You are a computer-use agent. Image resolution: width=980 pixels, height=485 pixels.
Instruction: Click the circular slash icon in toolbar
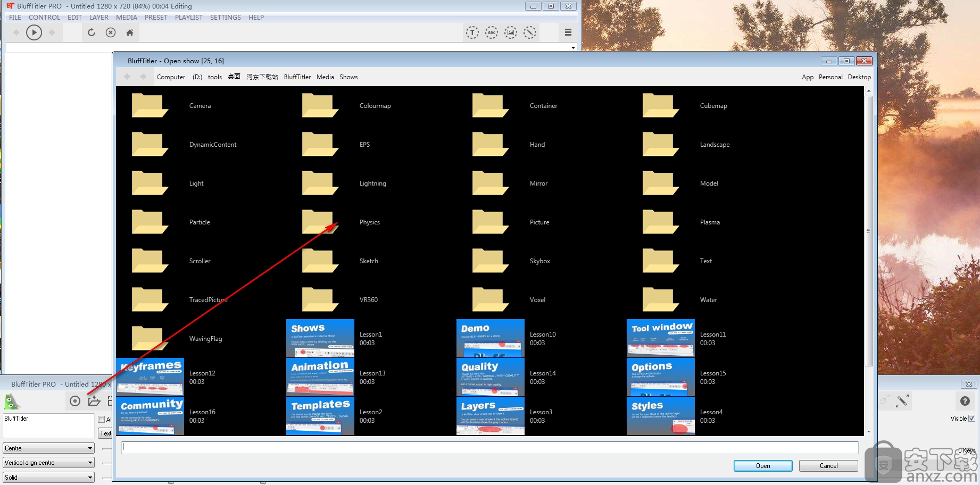[x=530, y=32]
